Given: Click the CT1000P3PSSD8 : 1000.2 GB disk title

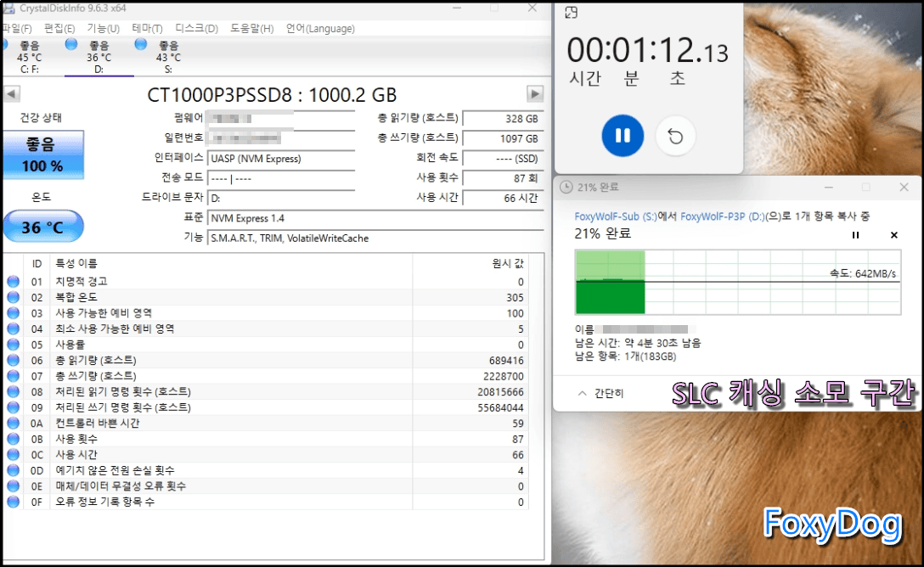Looking at the screenshot, I should tap(272, 95).
